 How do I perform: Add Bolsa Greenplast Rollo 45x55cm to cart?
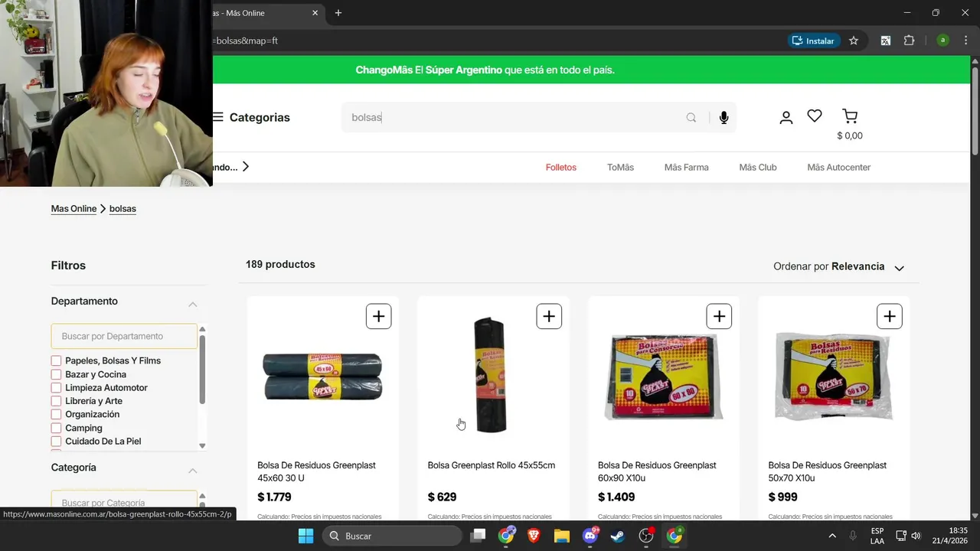coord(549,316)
